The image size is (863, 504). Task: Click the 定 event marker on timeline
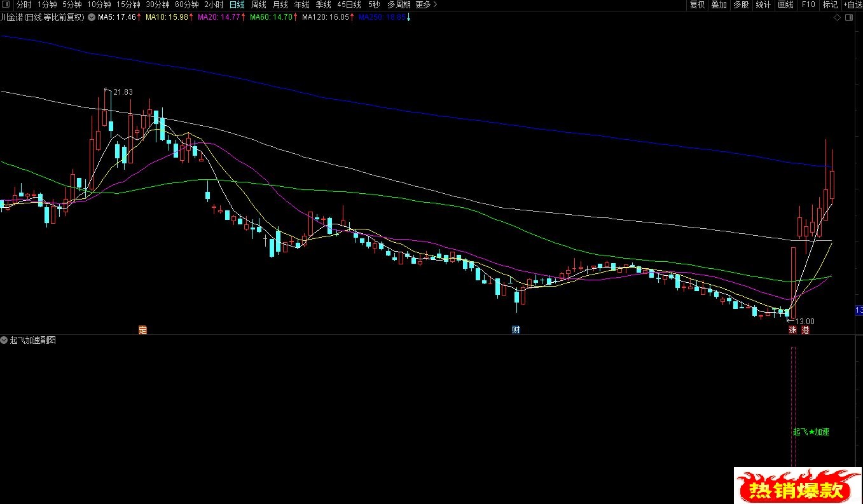[x=142, y=330]
